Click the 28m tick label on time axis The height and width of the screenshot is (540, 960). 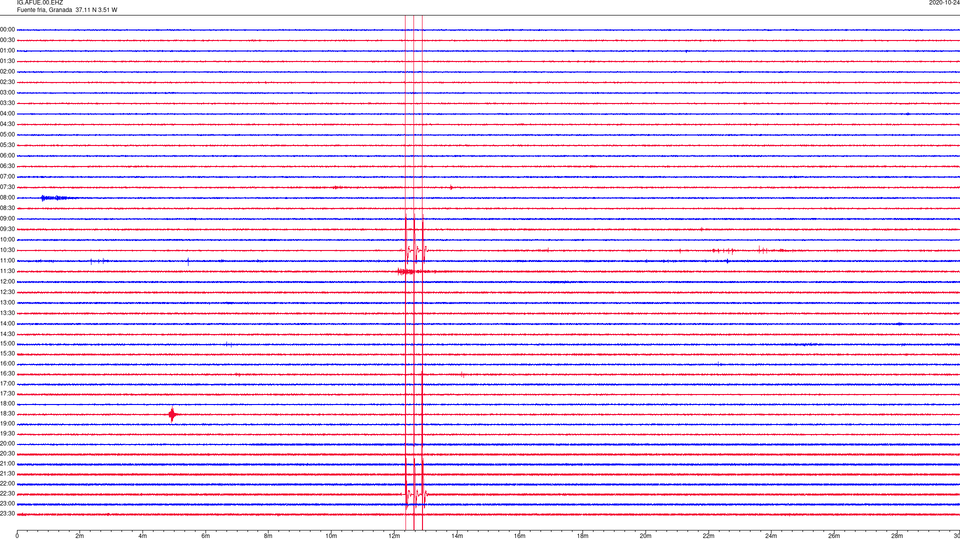pos(897,536)
